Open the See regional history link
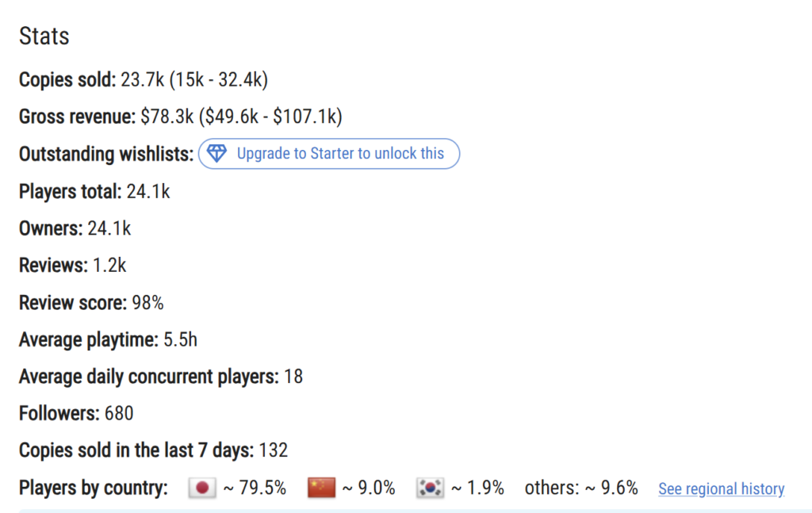The image size is (812, 513). (722, 488)
